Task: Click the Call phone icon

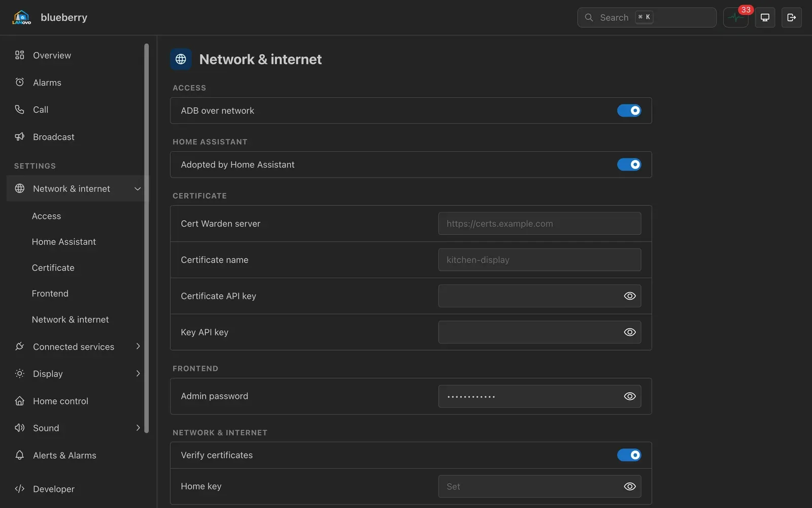Action: (20, 109)
